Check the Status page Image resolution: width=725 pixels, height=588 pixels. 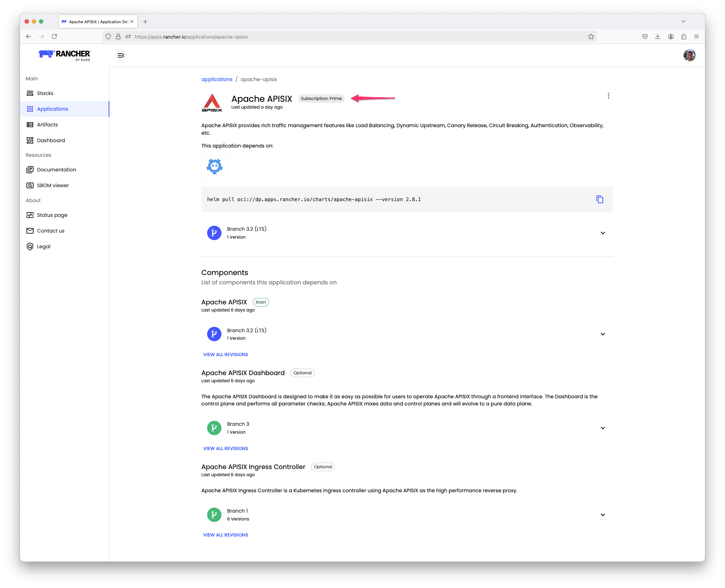52,215
